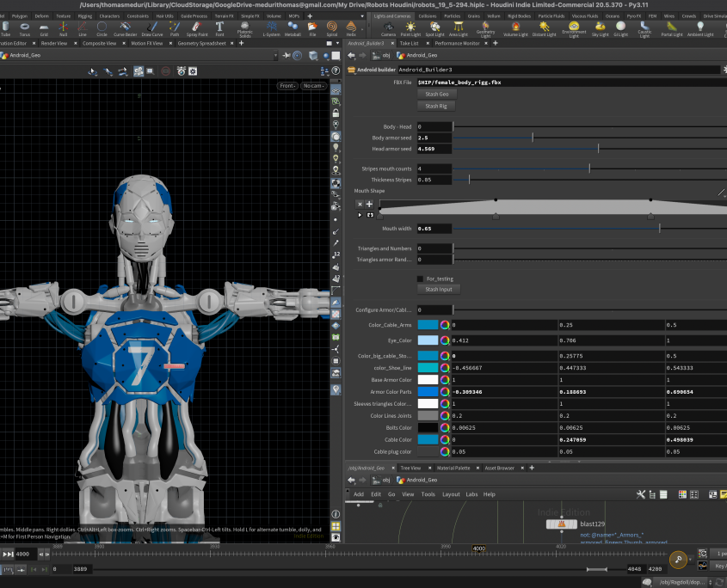Open the Front view dropdown
The height and width of the screenshot is (588, 727).
click(286, 86)
